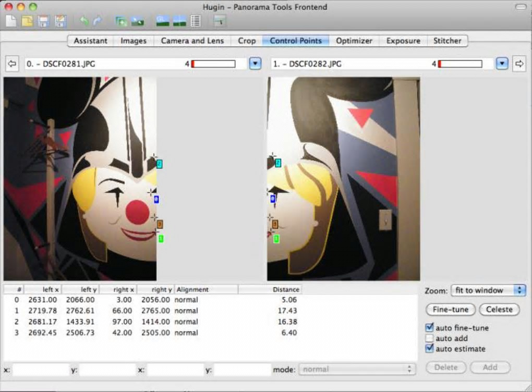
Task: Click the Delete button
Action: click(446, 367)
